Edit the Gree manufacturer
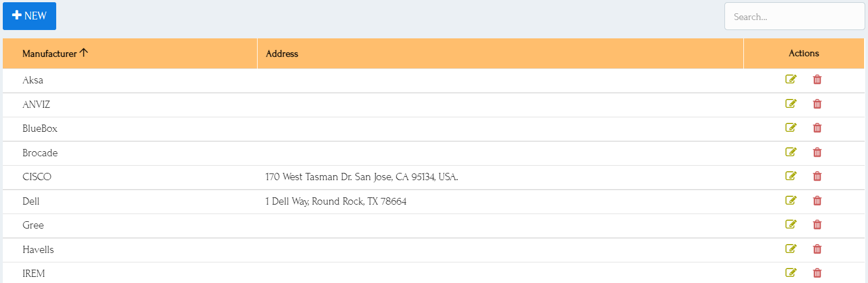 pos(791,225)
